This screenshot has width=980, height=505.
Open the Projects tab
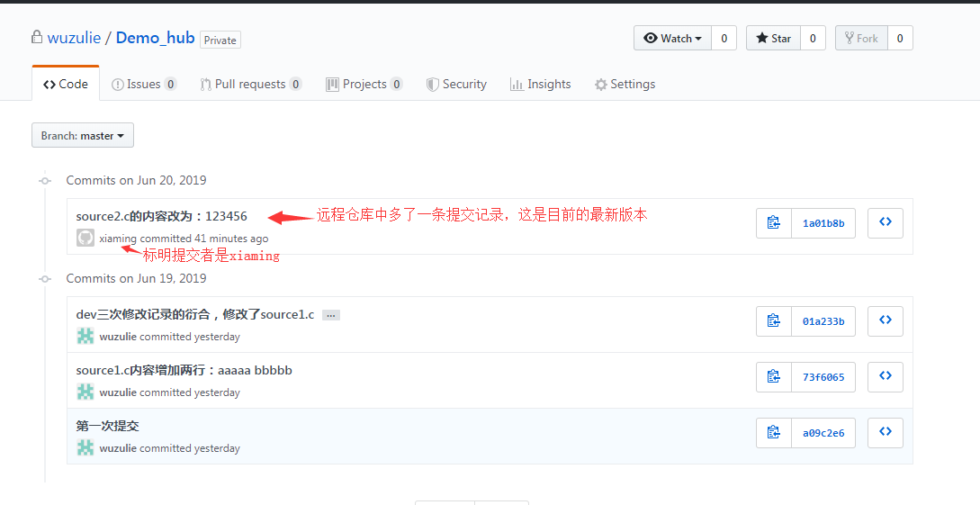364,84
